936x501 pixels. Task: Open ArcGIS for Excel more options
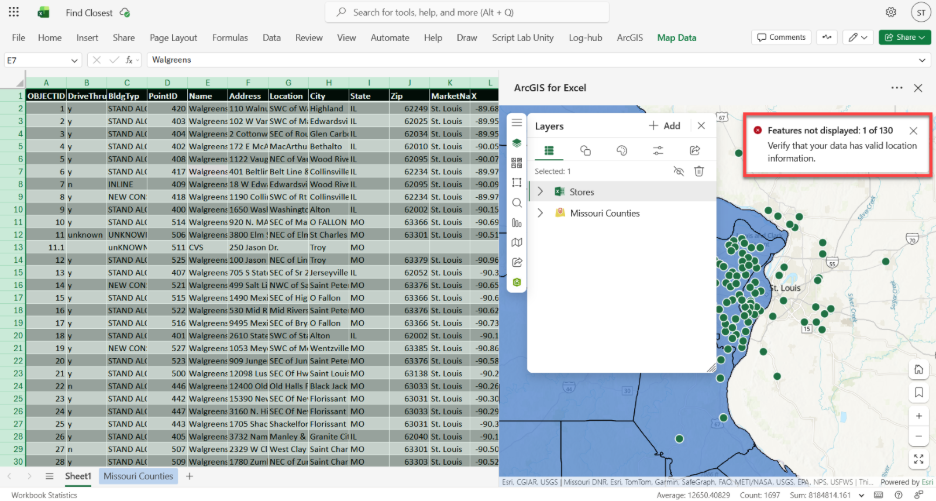point(897,88)
